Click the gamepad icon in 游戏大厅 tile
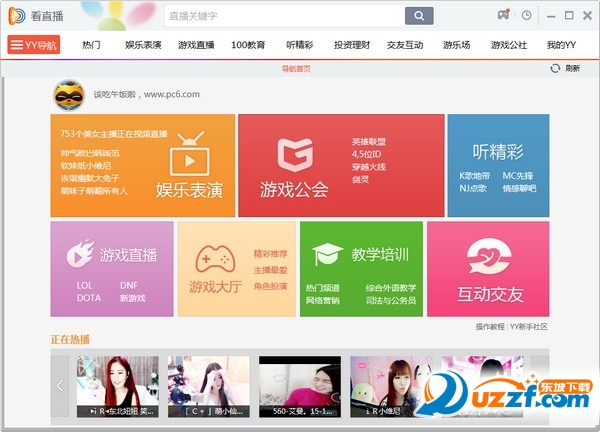Image resolution: width=600 pixels, height=432 pixels. click(x=215, y=259)
